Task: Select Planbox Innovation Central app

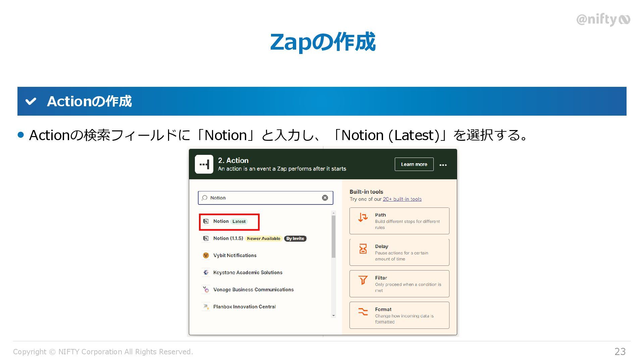Action: (244, 307)
